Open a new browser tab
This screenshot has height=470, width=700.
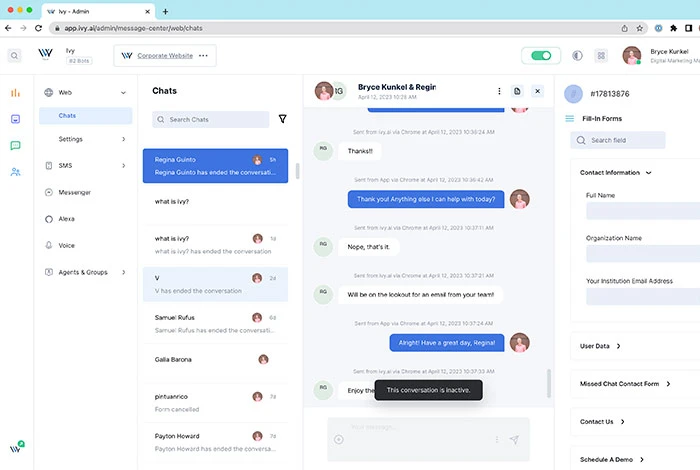[165, 12]
